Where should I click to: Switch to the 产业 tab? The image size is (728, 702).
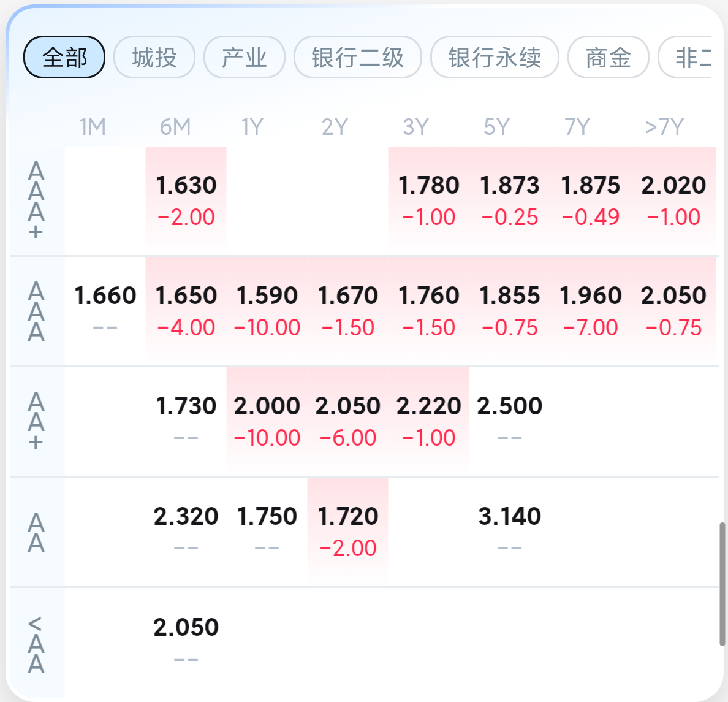tap(245, 57)
